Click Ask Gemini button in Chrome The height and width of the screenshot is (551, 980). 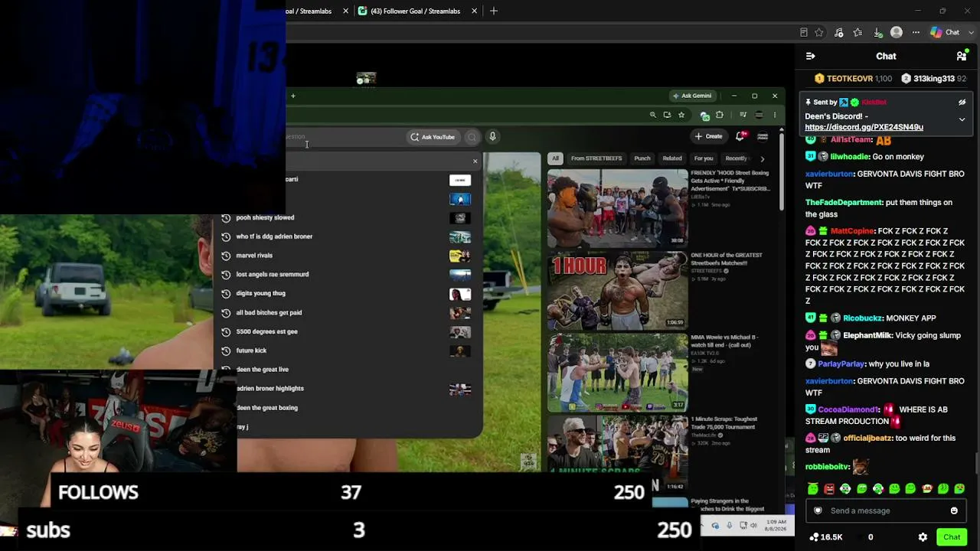[691, 96]
